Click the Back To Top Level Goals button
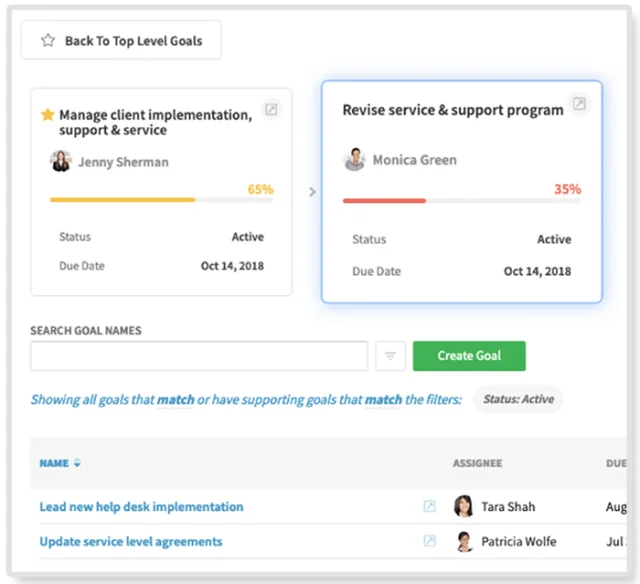The image size is (640, 584). (121, 40)
